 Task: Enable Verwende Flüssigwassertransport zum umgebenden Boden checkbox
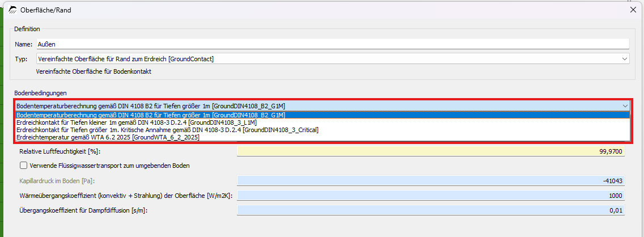pos(23,166)
